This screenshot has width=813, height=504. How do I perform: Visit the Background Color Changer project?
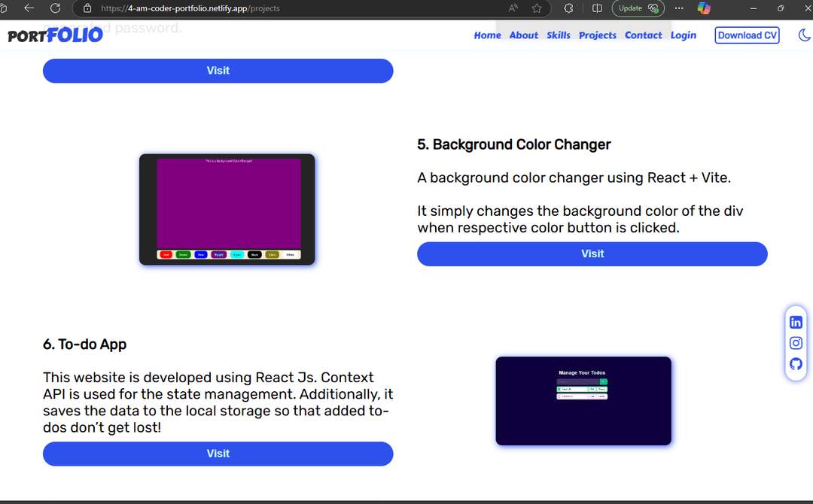(x=592, y=254)
